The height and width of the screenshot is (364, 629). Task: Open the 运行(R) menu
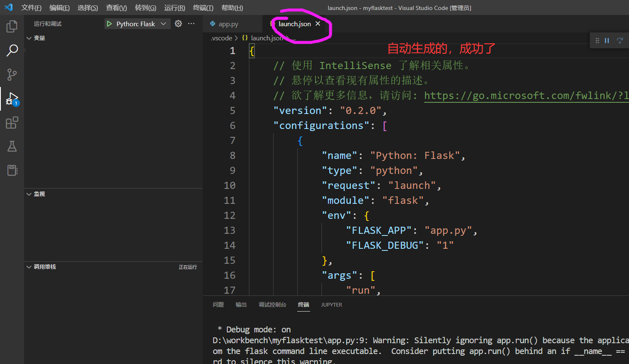[175, 7]
